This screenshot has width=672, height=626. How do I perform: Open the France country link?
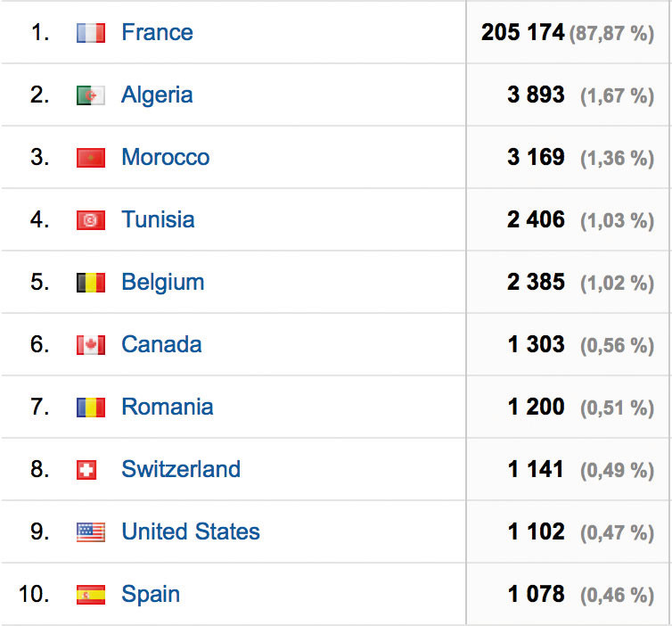click(x=157, y=33)
